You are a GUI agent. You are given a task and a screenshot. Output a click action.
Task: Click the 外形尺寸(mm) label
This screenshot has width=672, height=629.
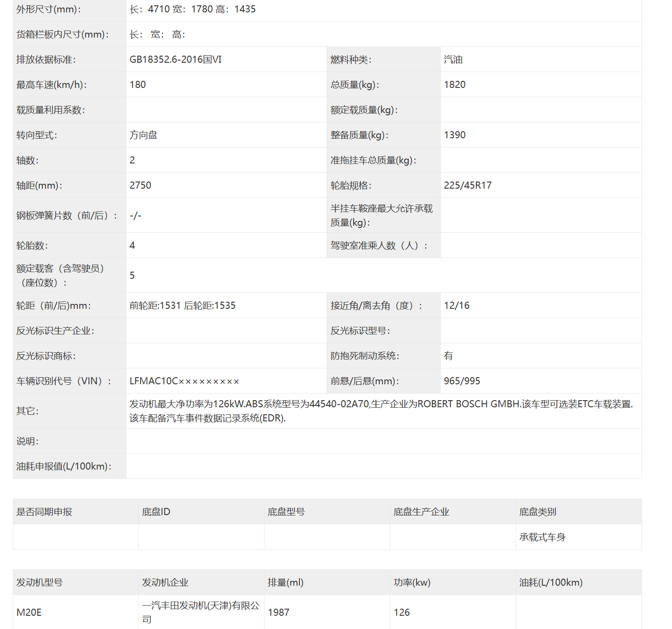pyautogui.click(x=49, y=9)
